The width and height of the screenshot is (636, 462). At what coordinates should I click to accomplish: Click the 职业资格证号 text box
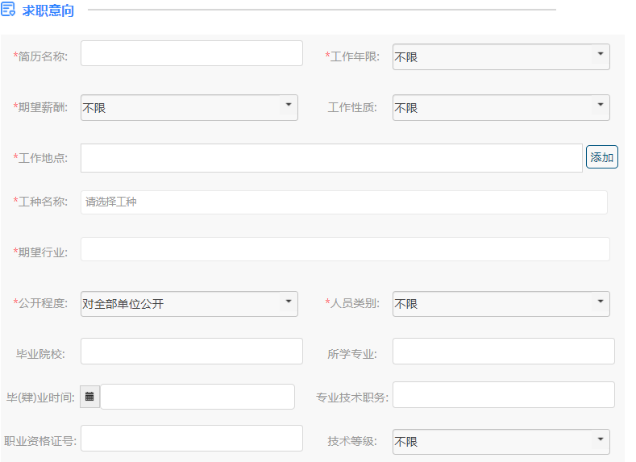pyautogui.click(x=191, y=438)
